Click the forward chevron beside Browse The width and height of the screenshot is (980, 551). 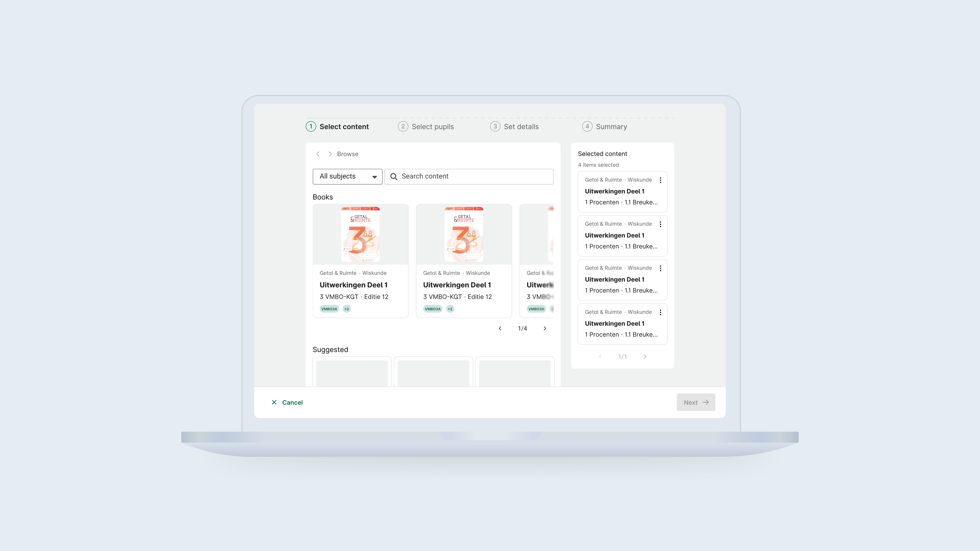330,154
